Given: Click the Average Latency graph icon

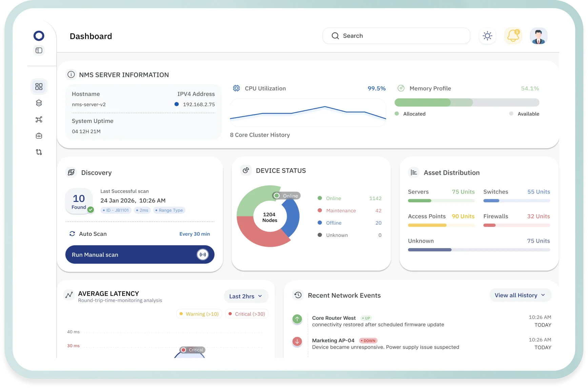Looking at the screenshot, I should coord(69,295).
